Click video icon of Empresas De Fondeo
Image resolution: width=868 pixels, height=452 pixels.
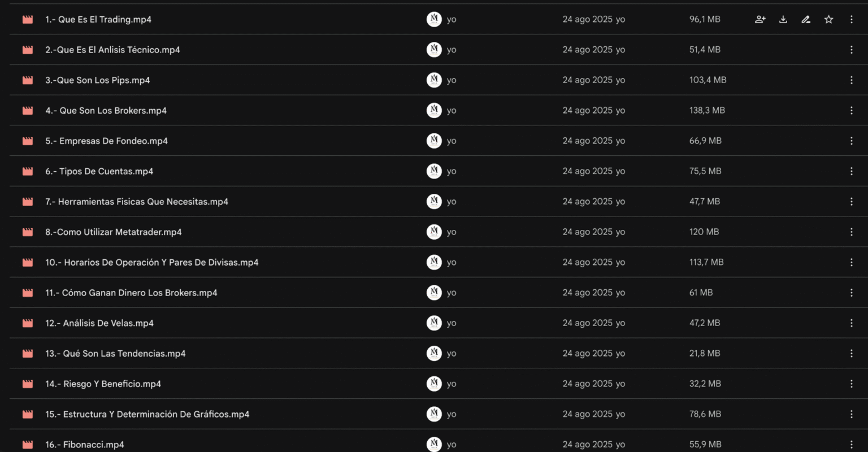[28, 141]
